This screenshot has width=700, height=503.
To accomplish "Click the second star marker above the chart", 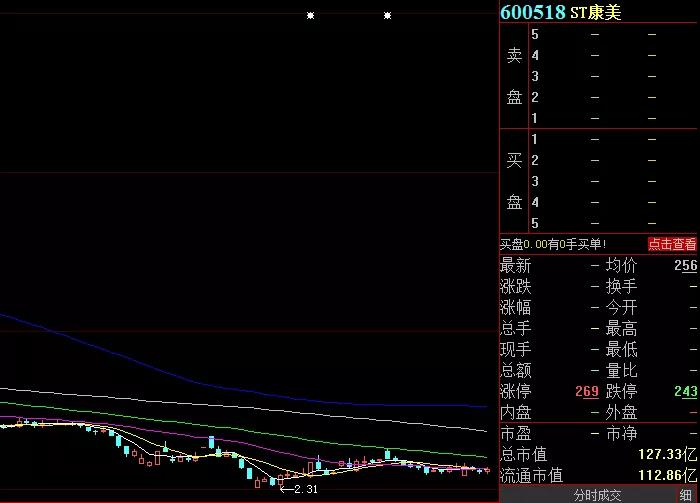I will click(388, 16).
